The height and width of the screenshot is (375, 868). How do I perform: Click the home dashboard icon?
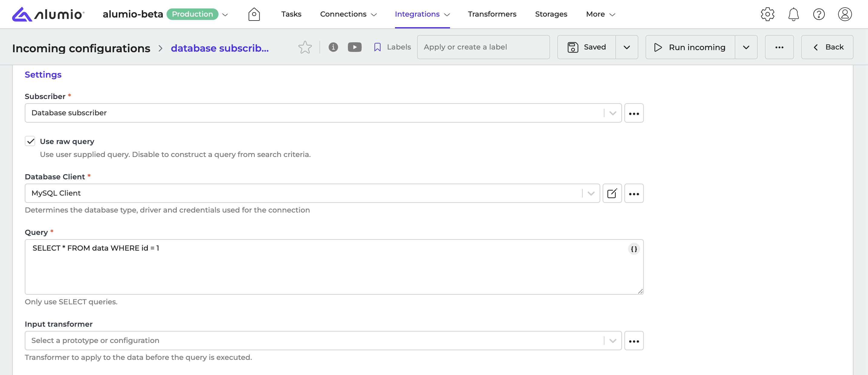pyautogui.click(x=254, y=14)
